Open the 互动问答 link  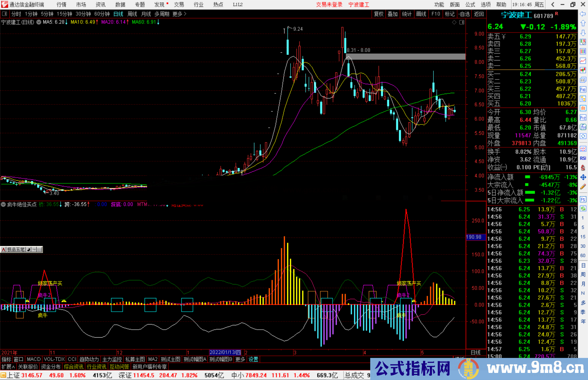[x=120, y=367]
